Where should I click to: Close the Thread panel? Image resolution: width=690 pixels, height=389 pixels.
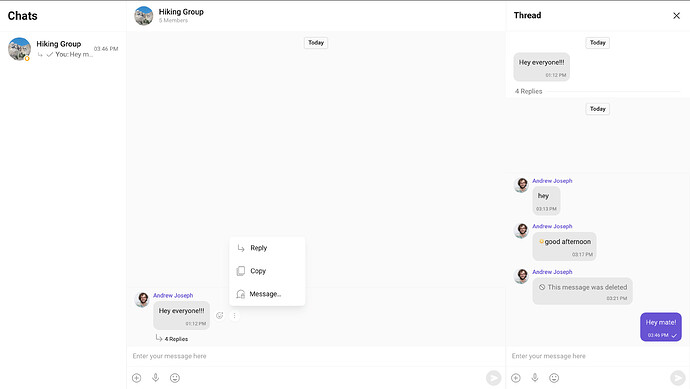pos(676,15)
